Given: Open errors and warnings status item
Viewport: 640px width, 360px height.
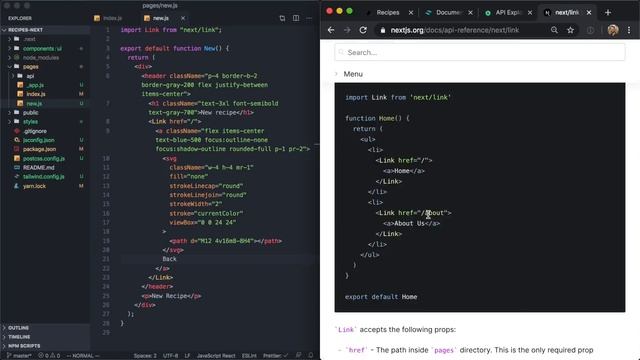Looking at the screenshot, I should click(x=49, y=356).
